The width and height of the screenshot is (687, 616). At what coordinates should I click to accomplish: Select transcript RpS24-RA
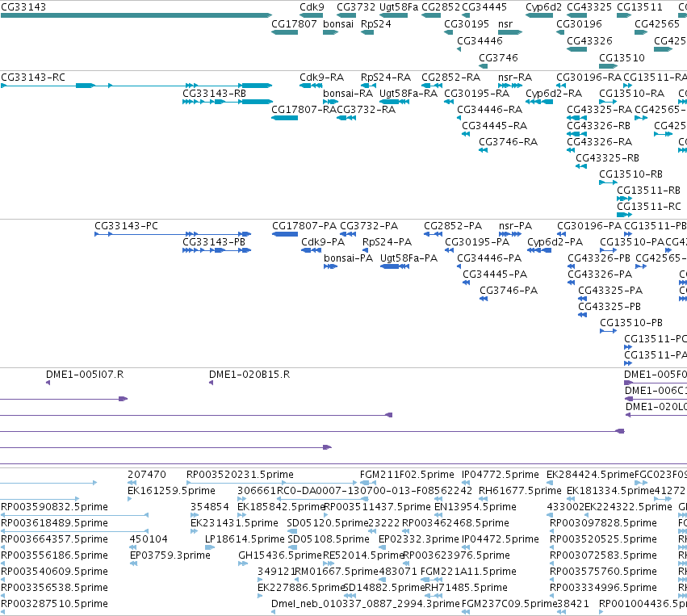click(x=386, y=78)
